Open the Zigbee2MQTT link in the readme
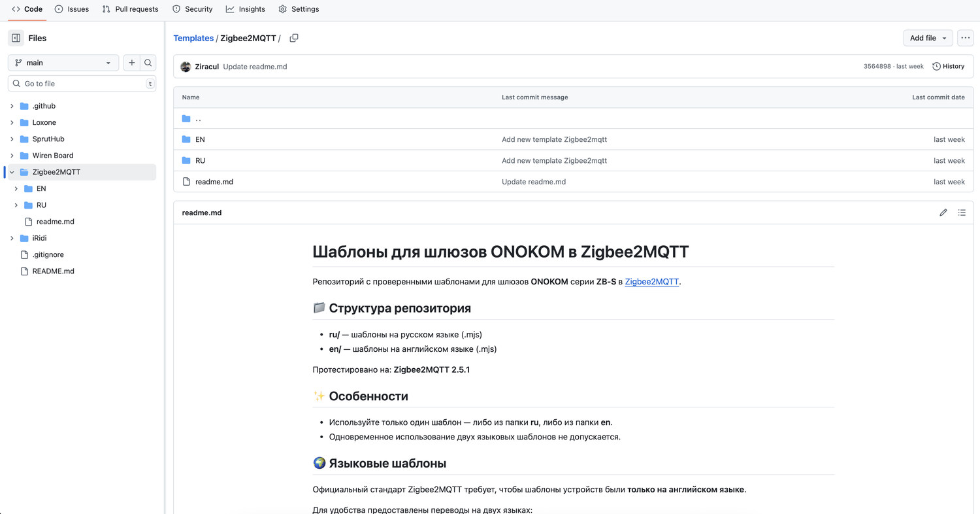Screen dimensions: 980x514 651,281
